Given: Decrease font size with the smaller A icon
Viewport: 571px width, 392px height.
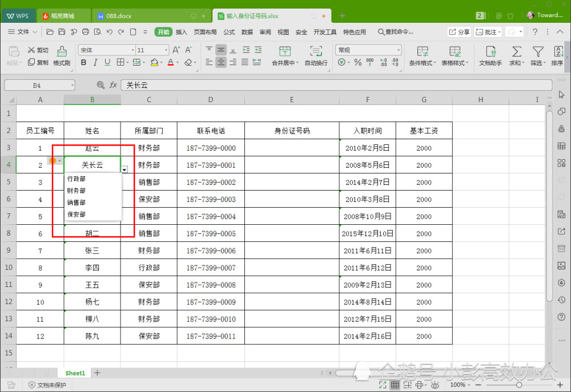Looking at the screenshot, I should pos(188,50).
